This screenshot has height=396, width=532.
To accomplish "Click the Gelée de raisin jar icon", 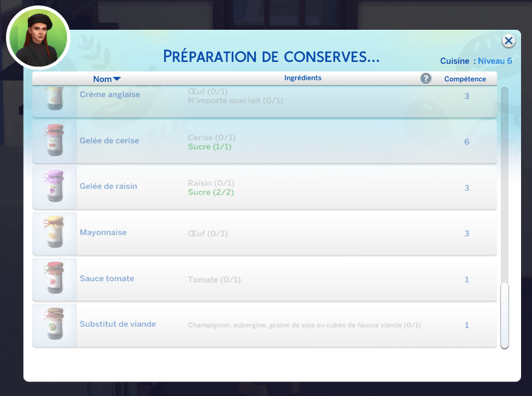I will (54, 186).
